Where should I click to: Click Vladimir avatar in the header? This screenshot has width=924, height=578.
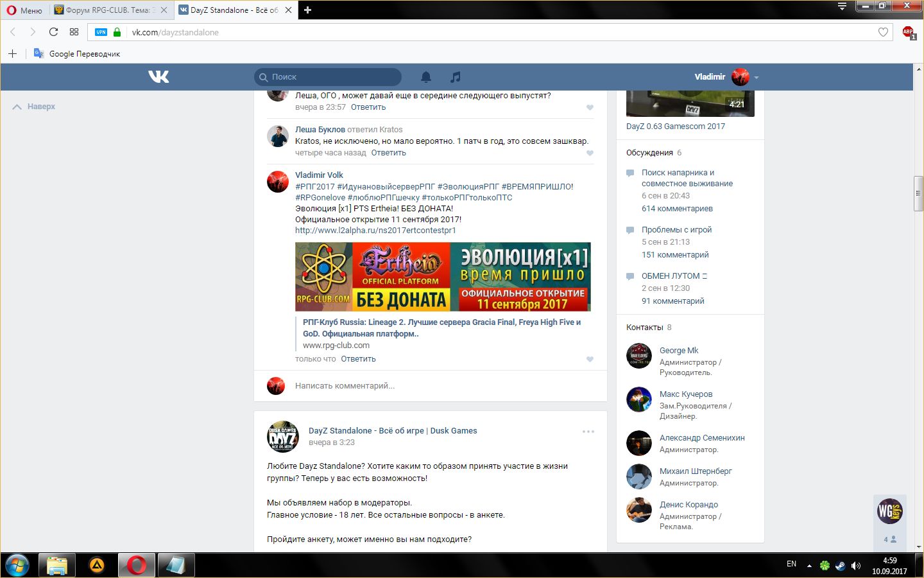pyautogui.click(x=740, y=77)
